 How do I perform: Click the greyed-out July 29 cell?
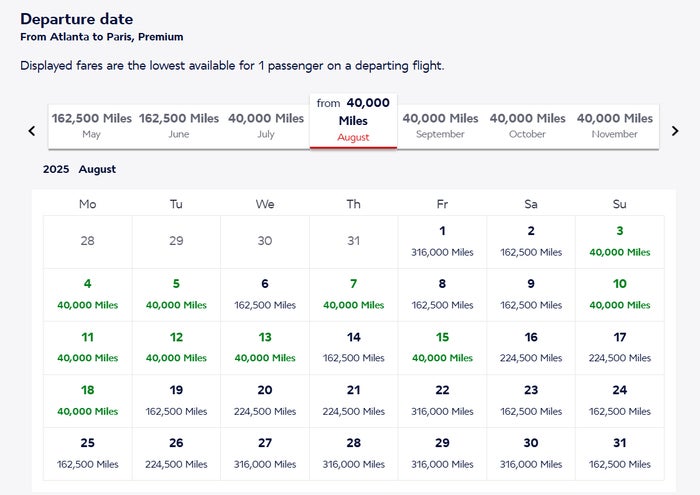[176, 242]
